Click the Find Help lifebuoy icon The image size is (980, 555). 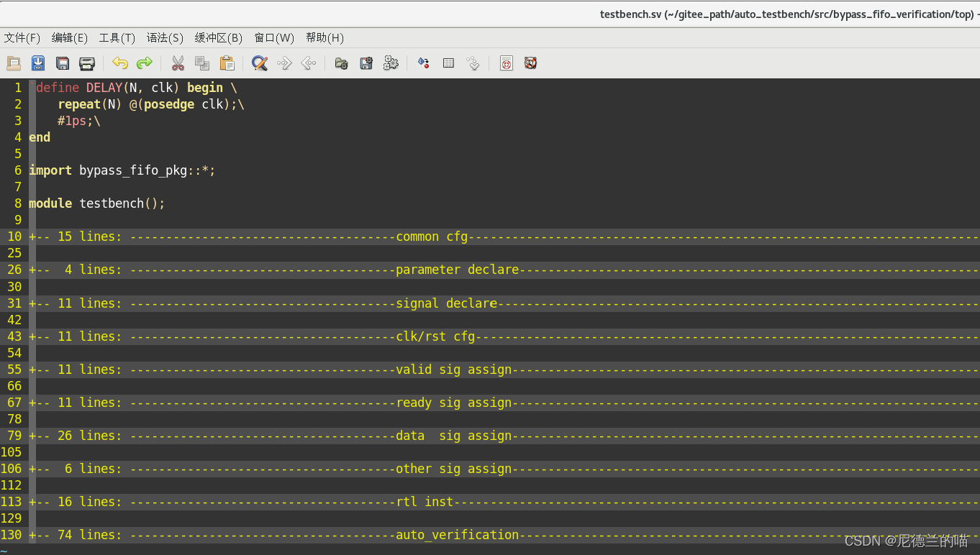pos(530,63)
